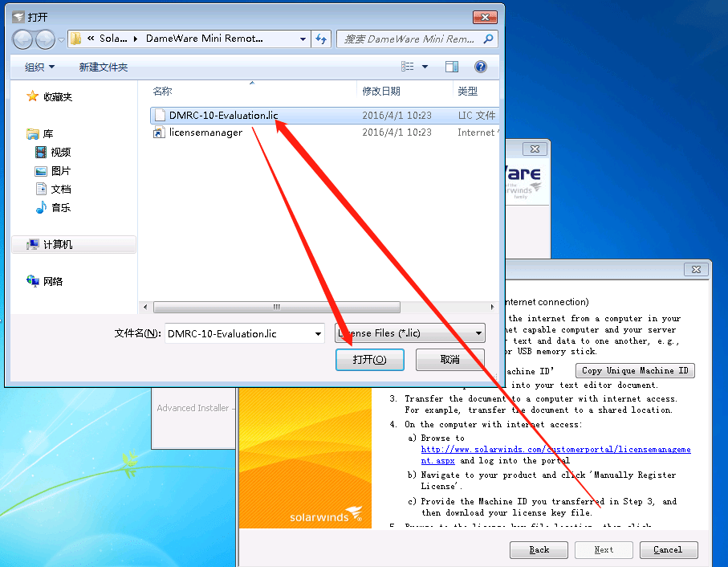Refresh the folder with the refresh icon
This screenshot has width=728, height=567.
pyautogui.click(x=321, y=39)
